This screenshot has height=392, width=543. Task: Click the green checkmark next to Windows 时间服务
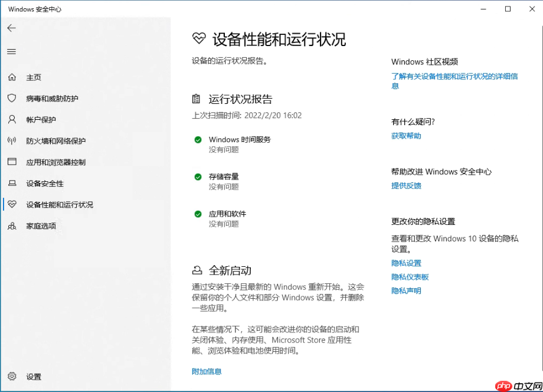tap(198, 141)
